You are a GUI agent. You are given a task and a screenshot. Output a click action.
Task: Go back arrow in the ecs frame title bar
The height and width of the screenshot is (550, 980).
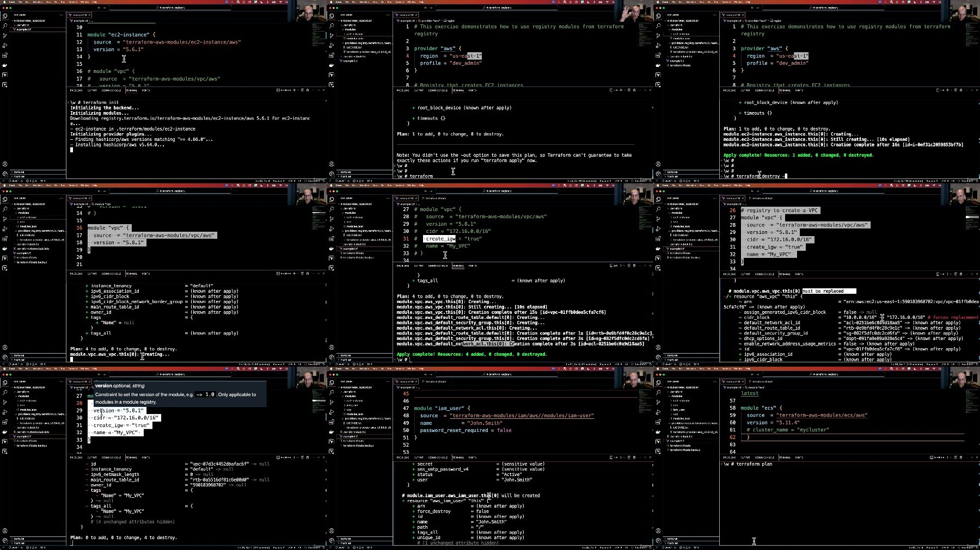tap(752, 374)
